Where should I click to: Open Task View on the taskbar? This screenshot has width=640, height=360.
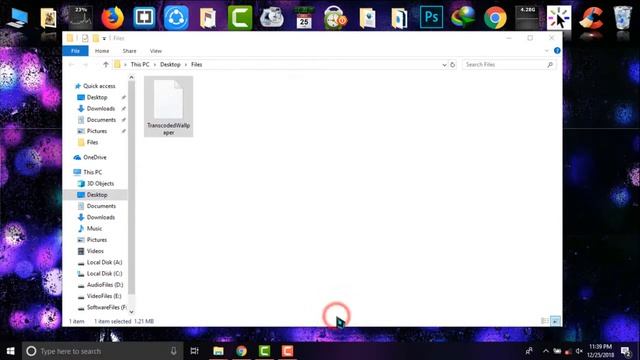[x=195, y=351]
